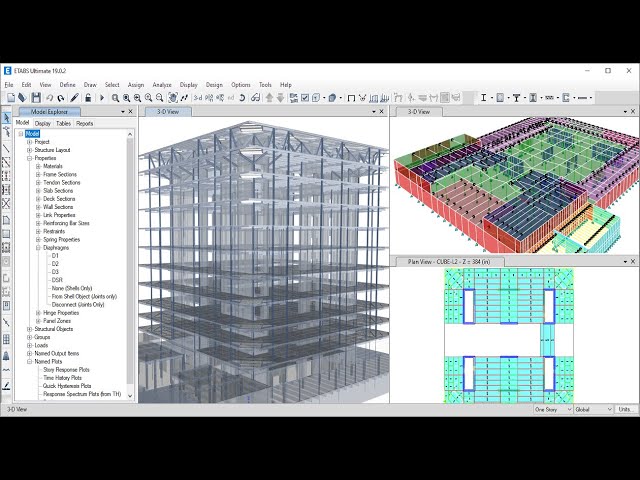Expand the Structural Objects node
Viewport: 640px width, 480px height.
pos(29,329)
